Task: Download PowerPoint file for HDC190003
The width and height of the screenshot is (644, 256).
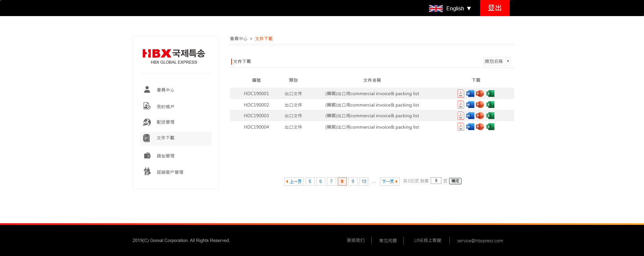Action: coord(480,116)
